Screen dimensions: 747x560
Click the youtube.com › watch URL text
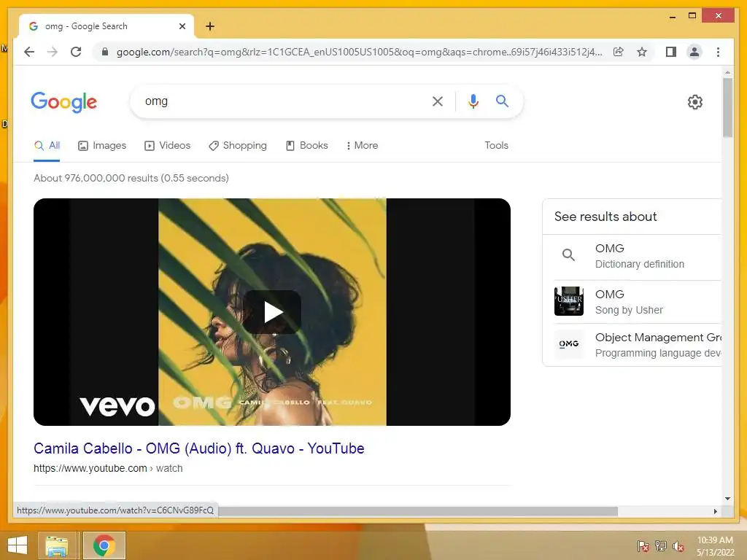(x=108, y=468)
